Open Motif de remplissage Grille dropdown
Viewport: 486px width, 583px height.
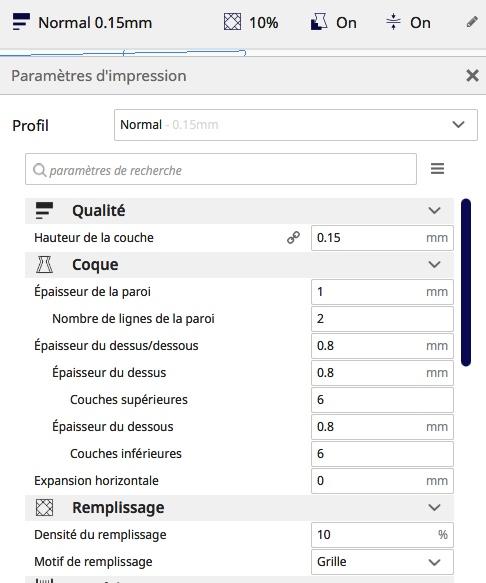click(382, 561)
